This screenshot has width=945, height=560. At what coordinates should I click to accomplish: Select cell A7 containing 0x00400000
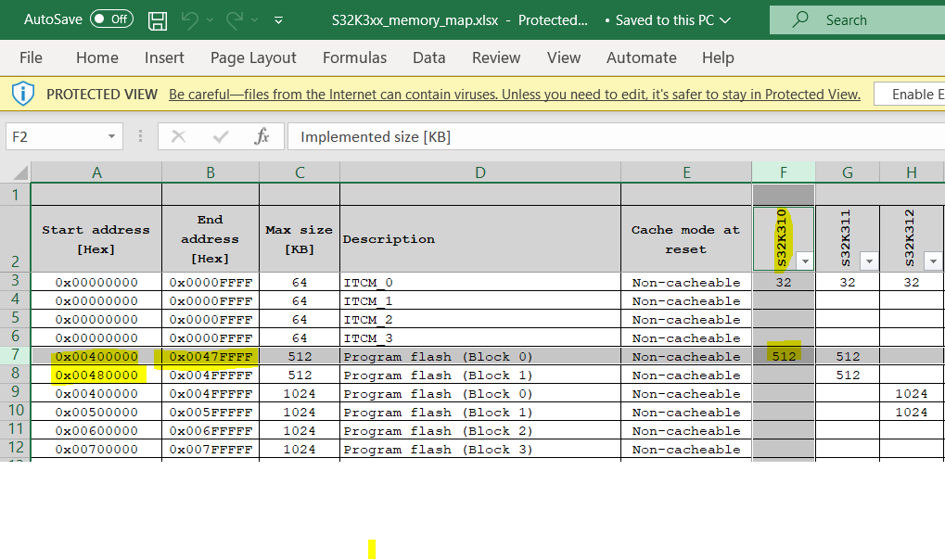[x=96, y=355]
